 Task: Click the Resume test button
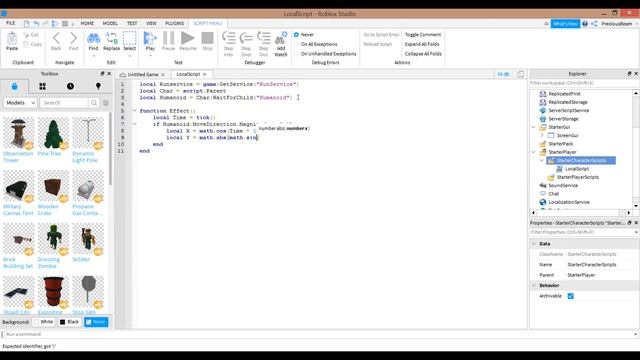[x=188, y=38]
